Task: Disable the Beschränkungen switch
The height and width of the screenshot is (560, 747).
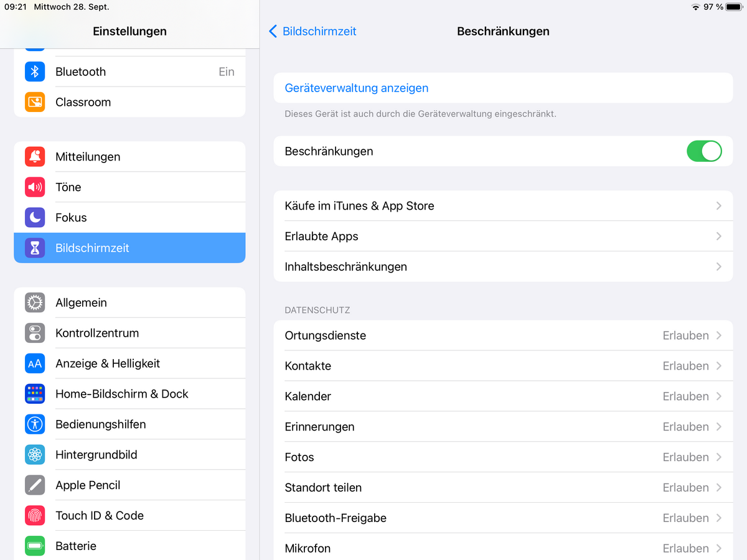Action: click(704, 151)
